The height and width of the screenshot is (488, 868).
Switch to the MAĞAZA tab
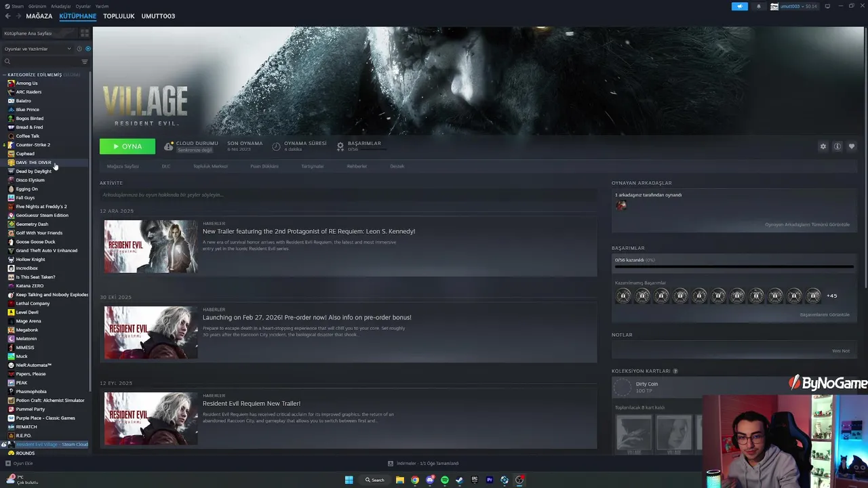pos(39,16)
